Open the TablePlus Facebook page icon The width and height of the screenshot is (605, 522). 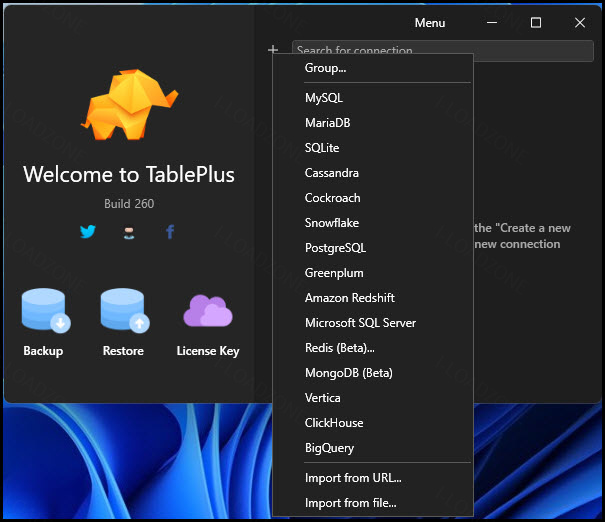click(170, 231)
